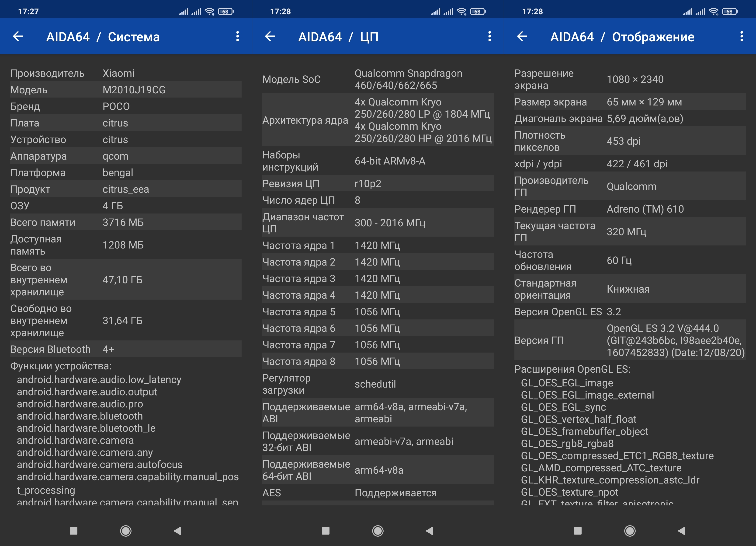Tap android.hardware.audio.low_latency entry
Image resolution: width=756 pixels, height=546 pixels.
[x=99, y=380]
